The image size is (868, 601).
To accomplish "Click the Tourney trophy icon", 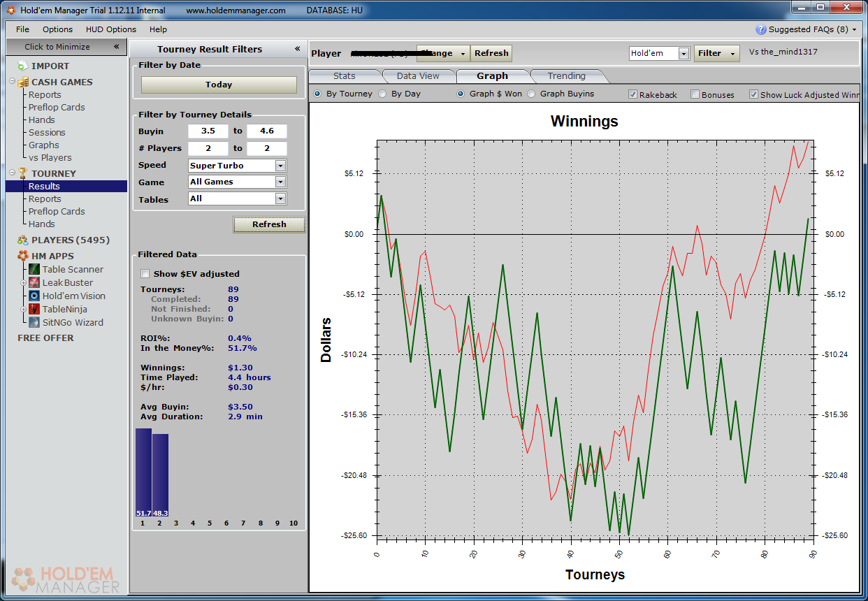I will pos(23,173).
